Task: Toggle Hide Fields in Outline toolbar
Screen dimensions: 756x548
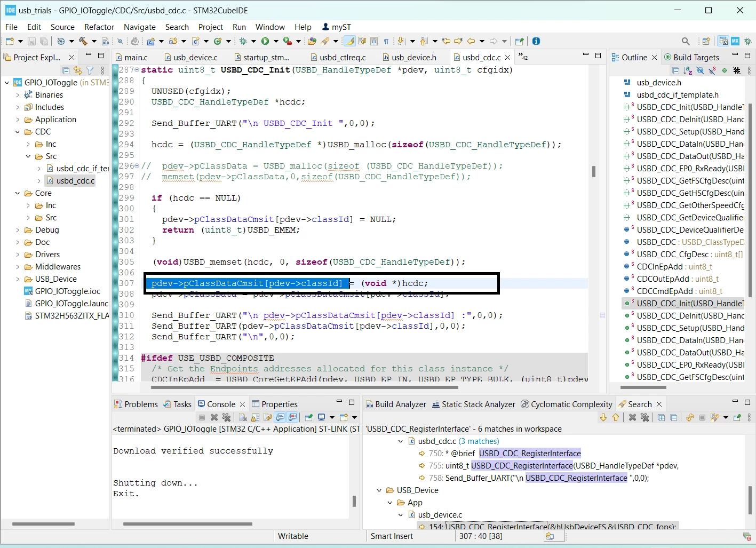Action: pos(700,70)
